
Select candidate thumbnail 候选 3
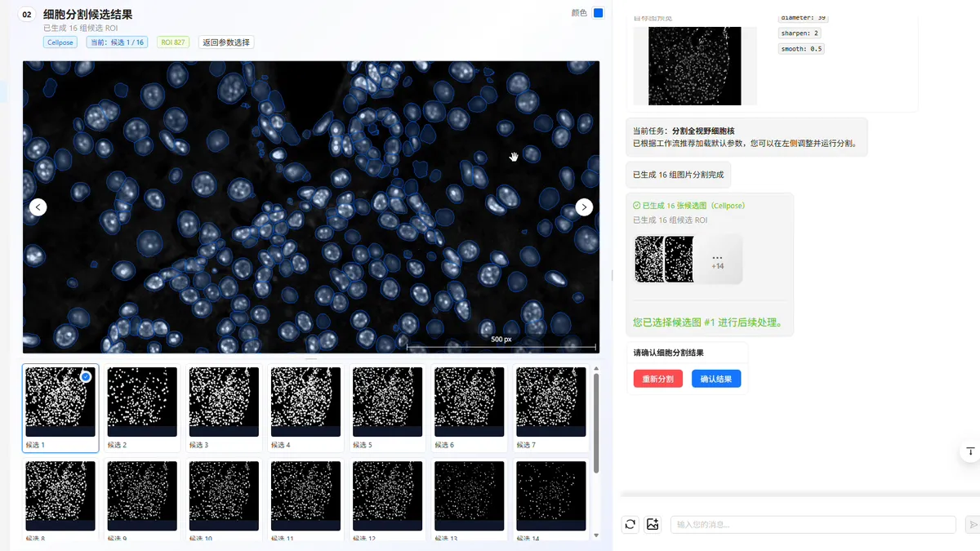tap(224, 408)
